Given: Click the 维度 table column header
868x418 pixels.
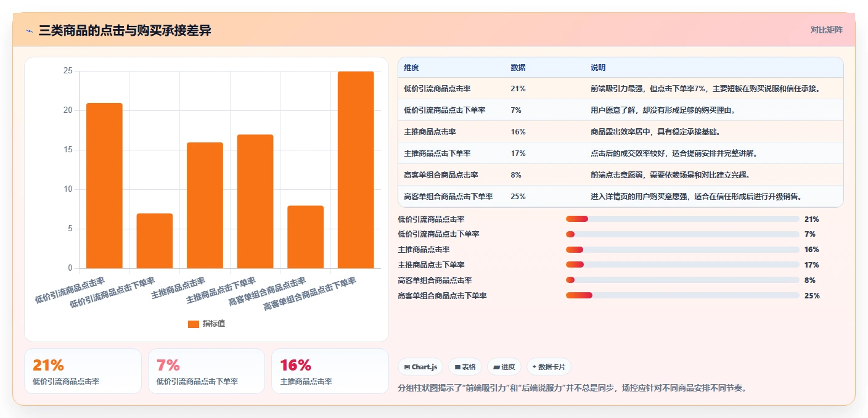Looking at the screenshot, I should [451, 68].
